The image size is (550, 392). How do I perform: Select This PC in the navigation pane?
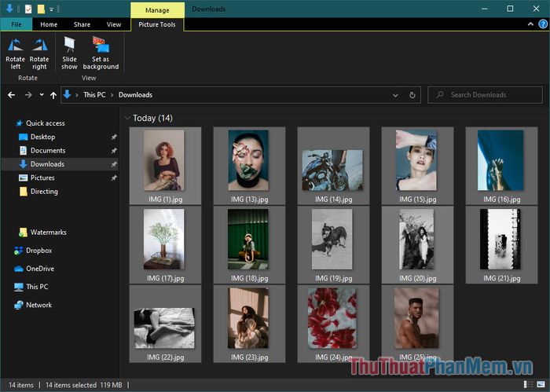37,287
